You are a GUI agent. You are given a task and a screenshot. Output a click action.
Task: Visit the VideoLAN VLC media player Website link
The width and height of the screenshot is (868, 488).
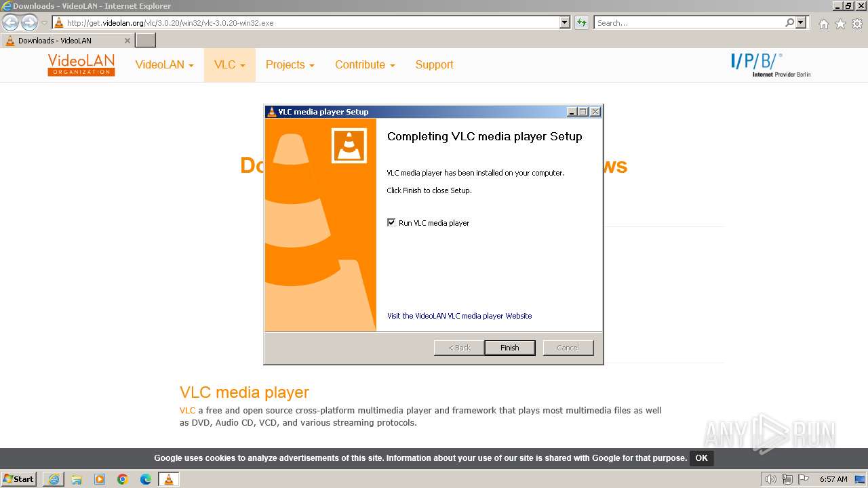[x=459, y=316]
